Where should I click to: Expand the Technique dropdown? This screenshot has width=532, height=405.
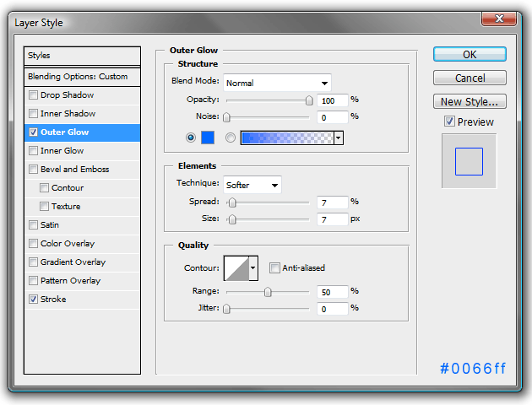(252, 185)
